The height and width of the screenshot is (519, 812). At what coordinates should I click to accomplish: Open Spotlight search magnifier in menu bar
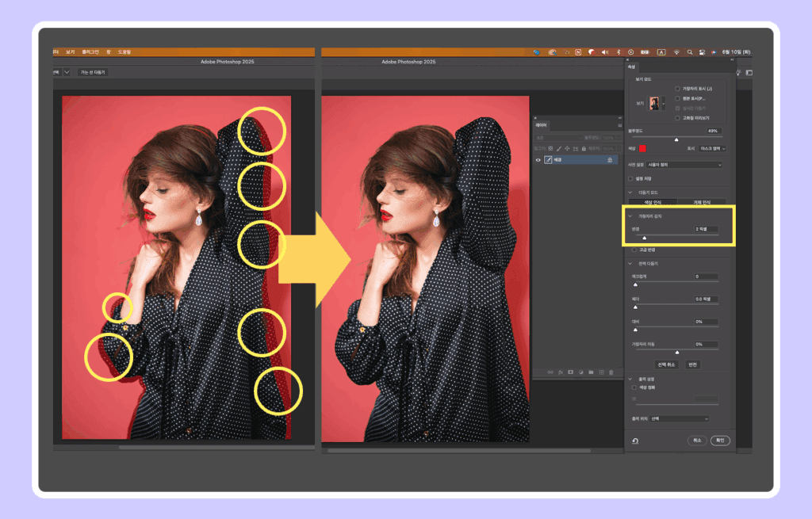coord(690,52)
